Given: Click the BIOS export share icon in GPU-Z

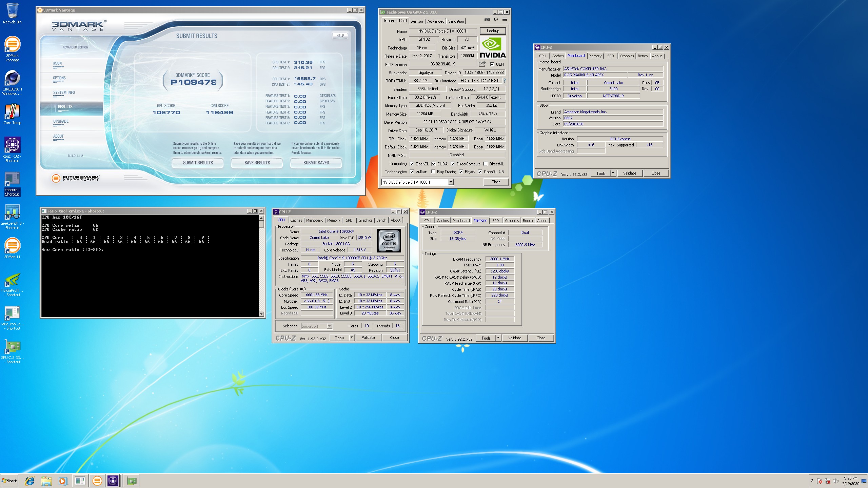Looking at the screenshot, I should pos(482,64).
